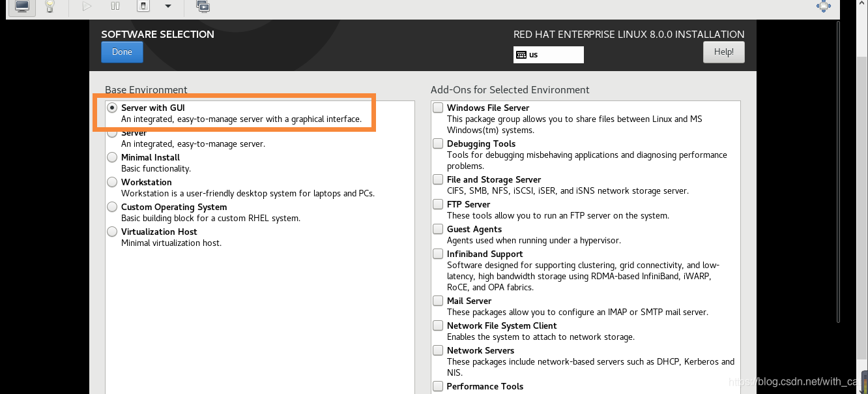This screenshot has height=394, width=868.
Task: Click 'Basic functionality.' description text
Action: pos(156,168)
